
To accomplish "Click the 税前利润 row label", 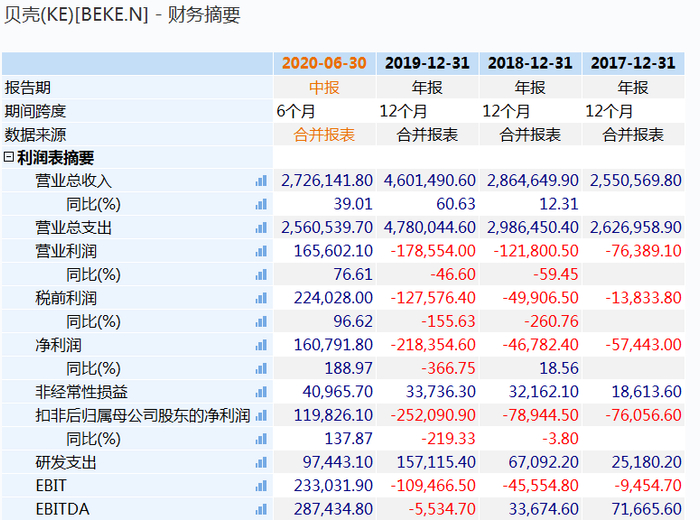I will (66, 298).
